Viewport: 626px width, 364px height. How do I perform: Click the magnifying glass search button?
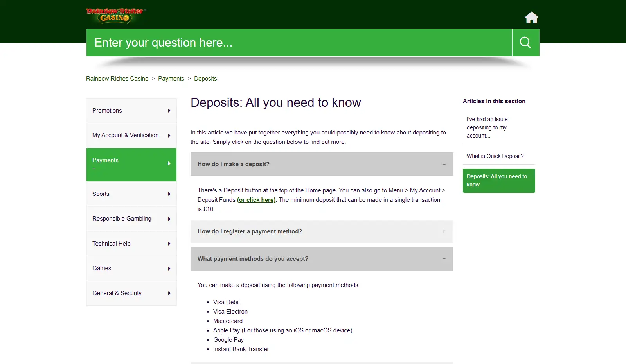coord(525,43)
